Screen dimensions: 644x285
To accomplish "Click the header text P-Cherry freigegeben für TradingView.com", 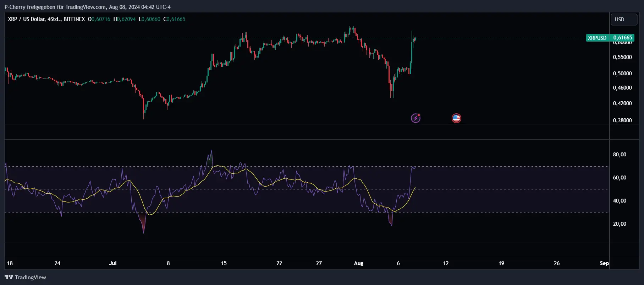I will [x=55, y=7].
